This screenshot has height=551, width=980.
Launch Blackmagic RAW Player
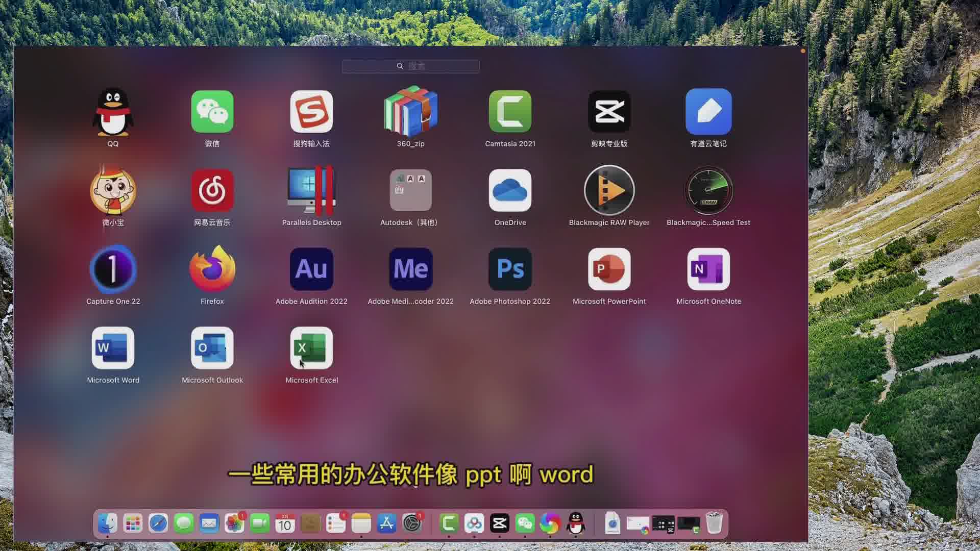(609, 190)
